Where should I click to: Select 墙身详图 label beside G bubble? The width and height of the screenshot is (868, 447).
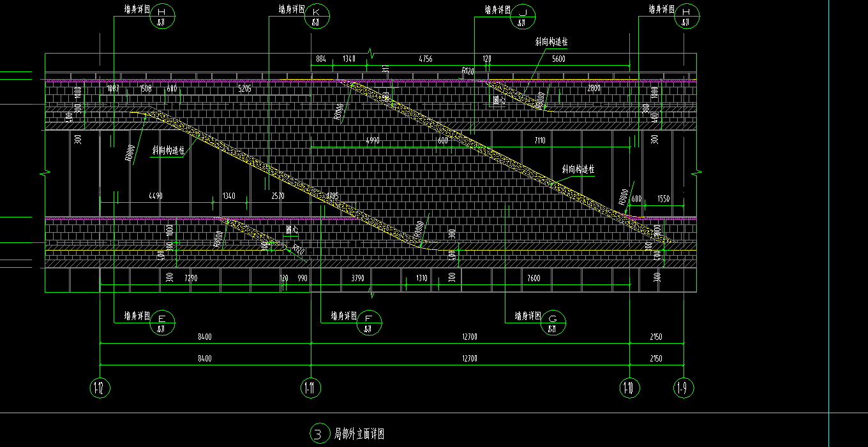pos(528,316)
